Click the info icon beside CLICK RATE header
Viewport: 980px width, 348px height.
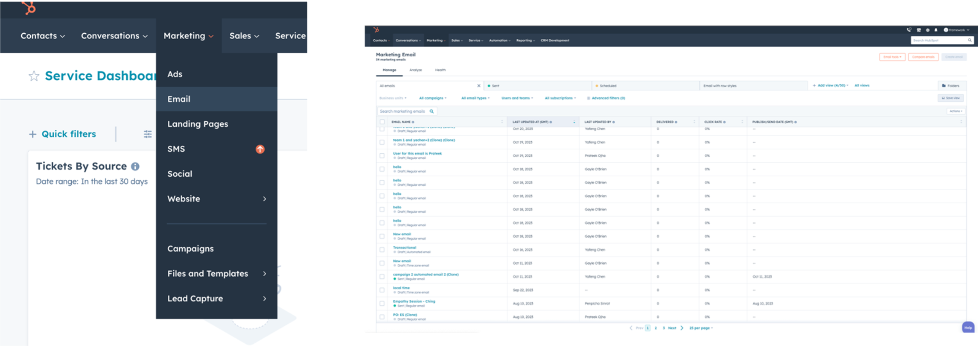click(724, 122)
